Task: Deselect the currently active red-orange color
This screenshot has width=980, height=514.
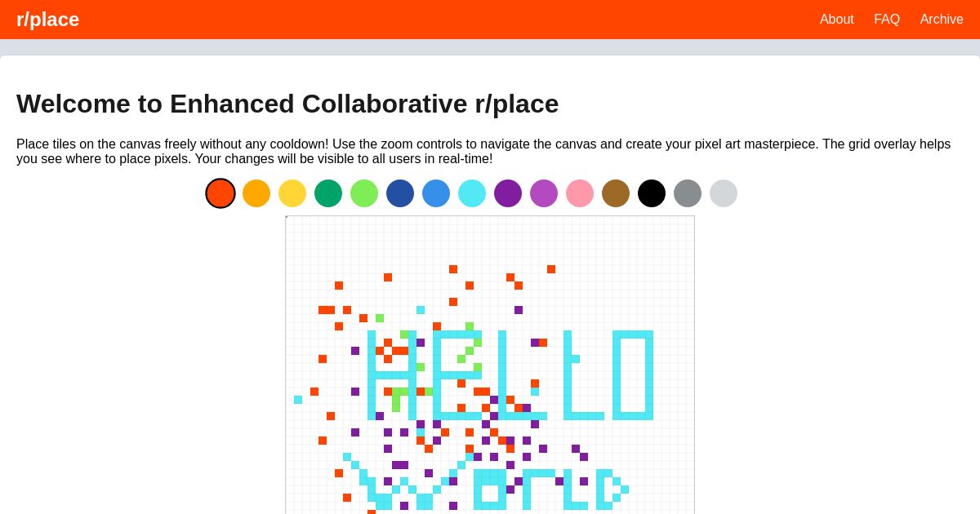Action: click(220, 193)
